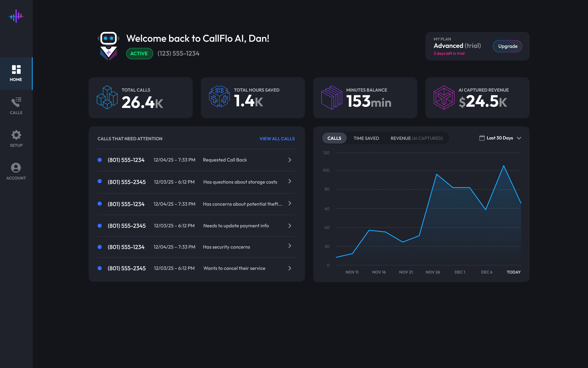Click 'Wants to cancel their service'
Screen dimensions: 588x368
pyautogui.click(x=234, y=268)
